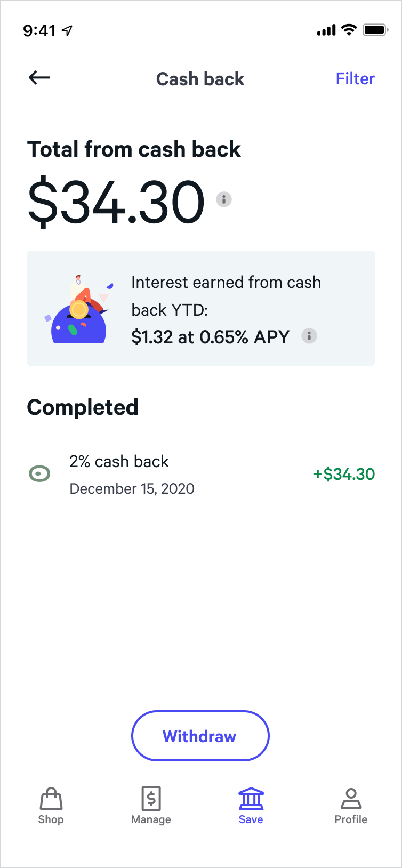Go to the Manage tab
The height and width of the screenshot is (868, 402).
pos(151,806)
